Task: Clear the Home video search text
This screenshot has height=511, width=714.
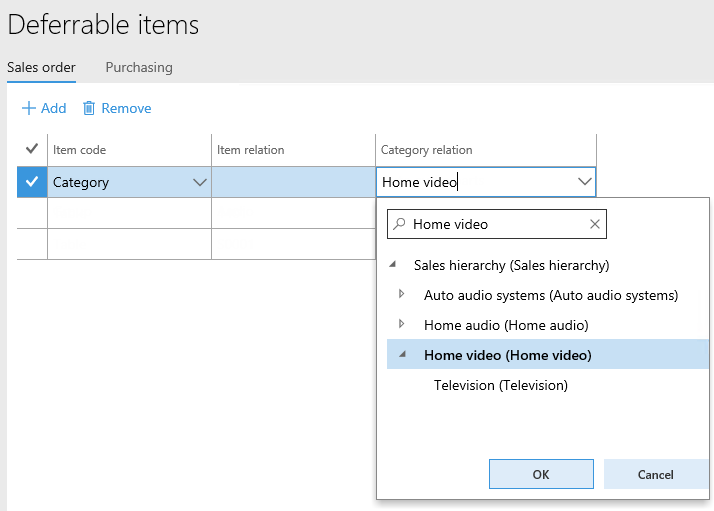Action: [595, 225]
